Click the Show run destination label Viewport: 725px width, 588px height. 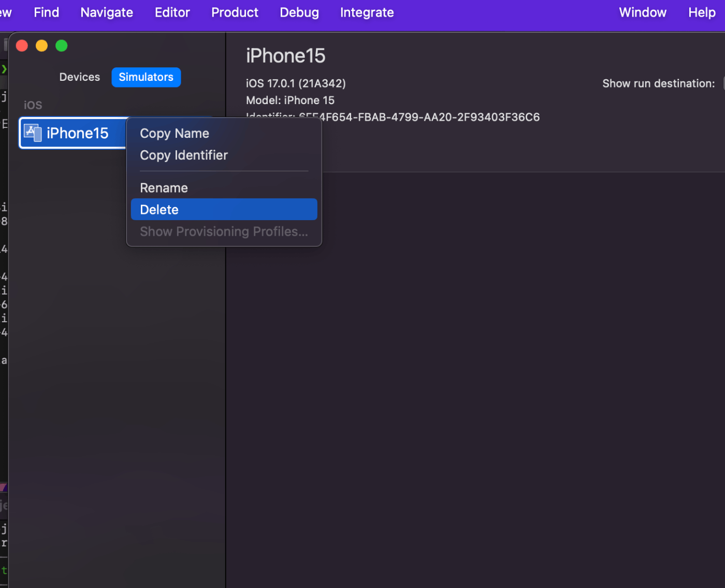(x=659, y=83)
